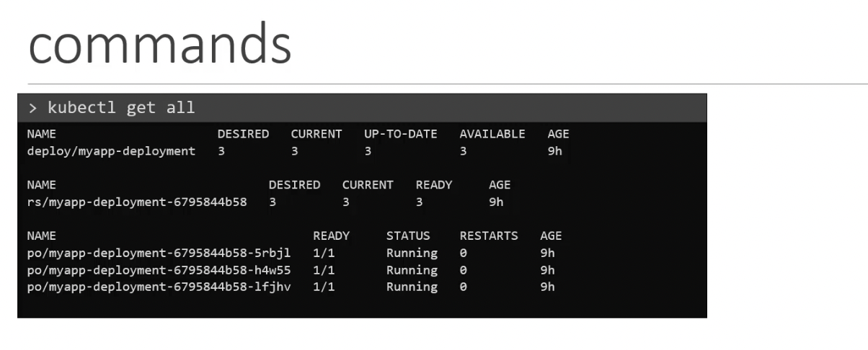Click the '9h' age of the rs row

496,202
